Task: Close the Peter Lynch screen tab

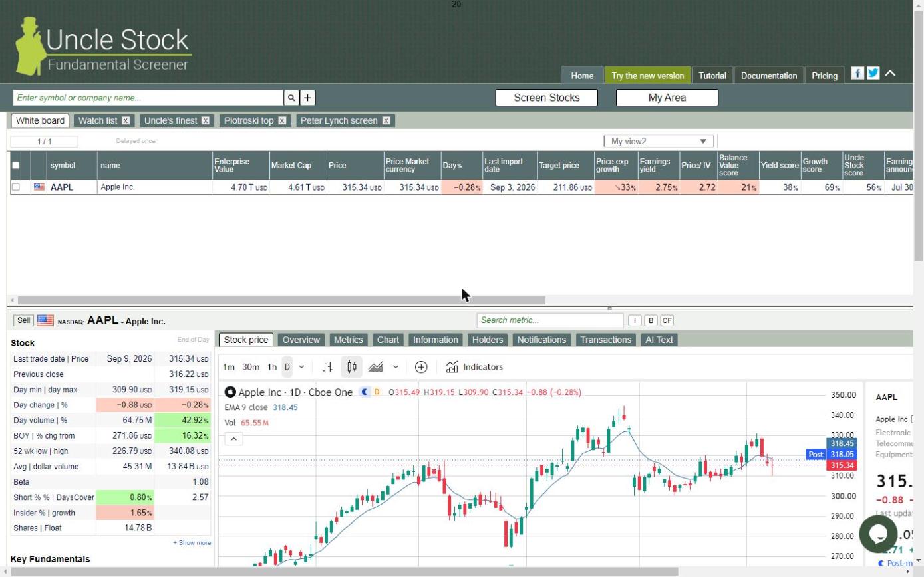Action: tap(386, 120)
